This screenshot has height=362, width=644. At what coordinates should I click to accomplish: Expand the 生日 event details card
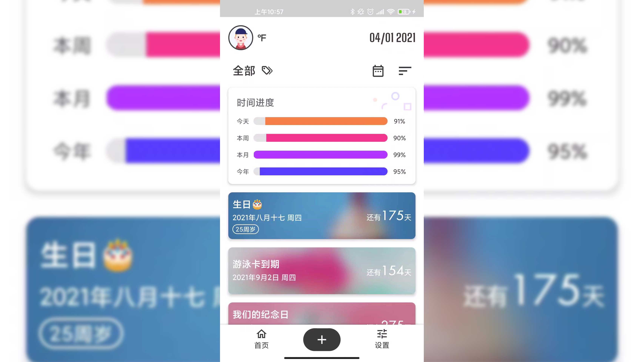pos(322,215)
